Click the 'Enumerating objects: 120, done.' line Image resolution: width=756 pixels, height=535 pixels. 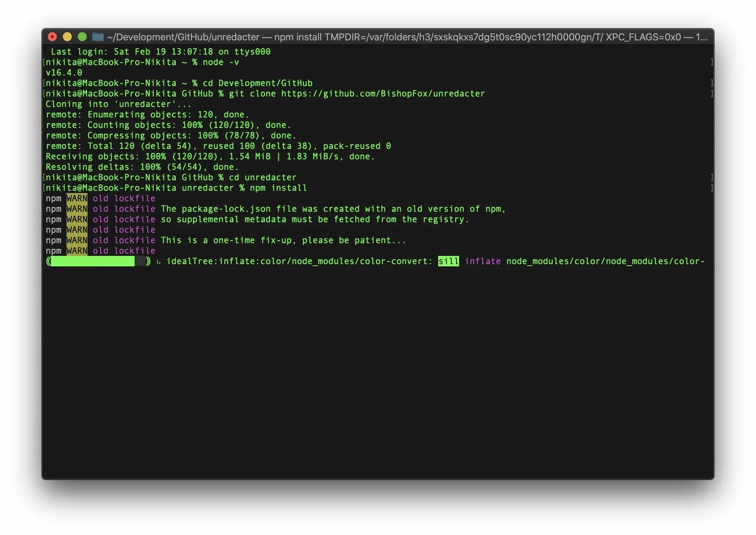[147, 114]
